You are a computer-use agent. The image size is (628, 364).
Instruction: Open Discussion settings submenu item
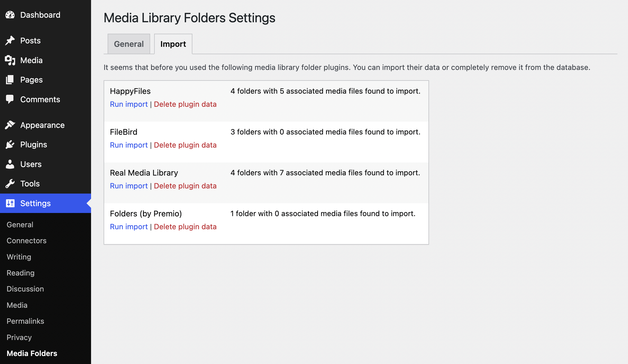tap(25, 289)
